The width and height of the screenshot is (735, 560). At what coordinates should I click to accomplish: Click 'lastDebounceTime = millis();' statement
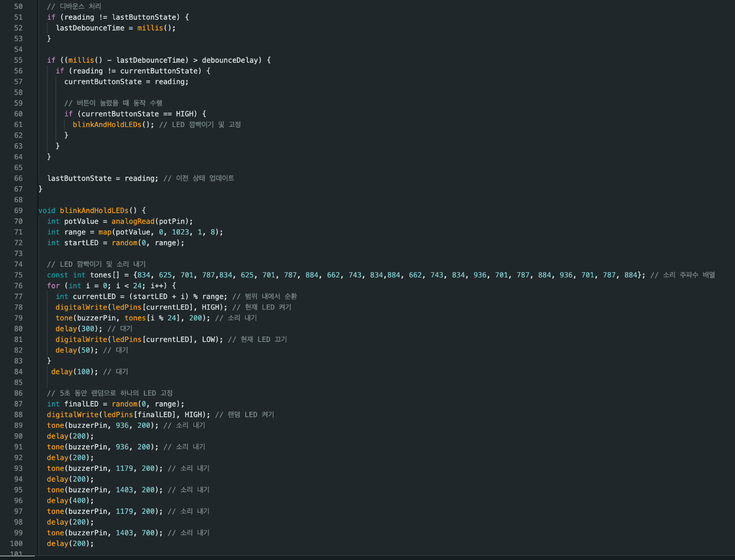point(116,28)
